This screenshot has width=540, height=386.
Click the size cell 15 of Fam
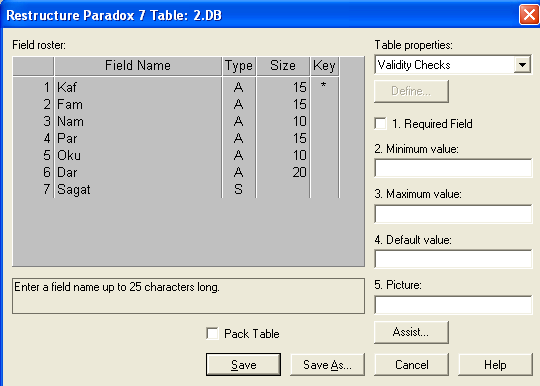283,104
